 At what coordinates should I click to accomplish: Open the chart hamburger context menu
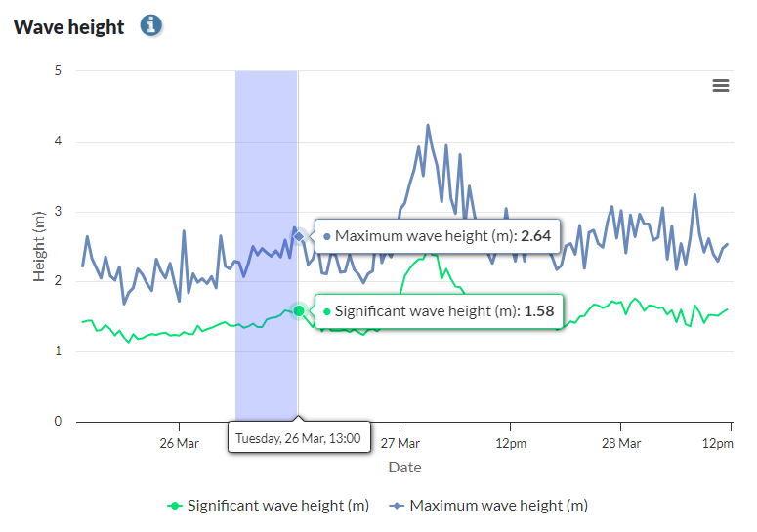(721, 86)
